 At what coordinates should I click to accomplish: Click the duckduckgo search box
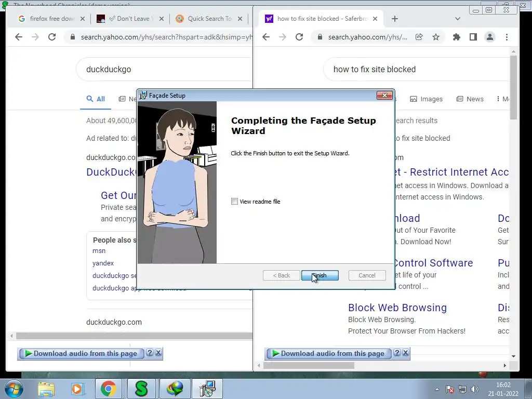pos(165,69)
